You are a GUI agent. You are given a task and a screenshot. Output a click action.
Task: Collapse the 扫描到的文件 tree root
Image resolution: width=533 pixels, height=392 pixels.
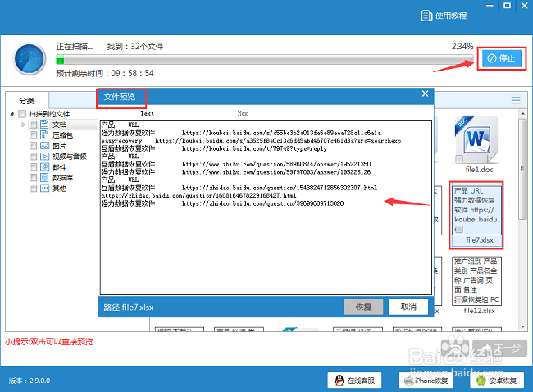(x=12, y=114)
